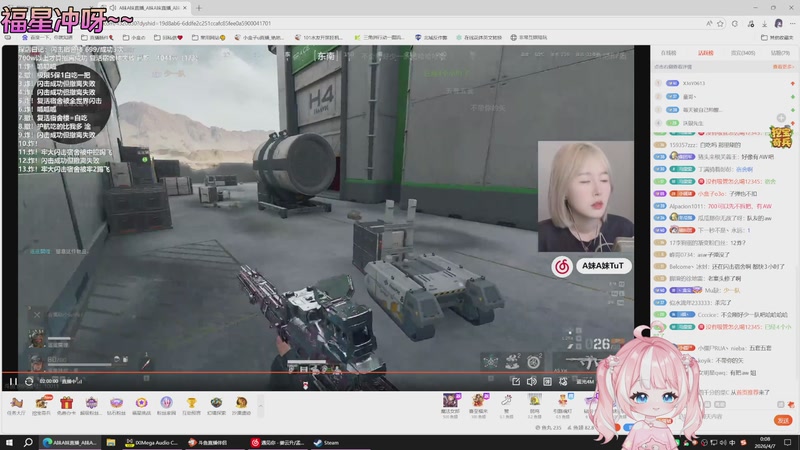The width and height of the screenshot is (800, 450).
Task: Send the 魔法女郎 gift
Action: [x=451, y=405]
